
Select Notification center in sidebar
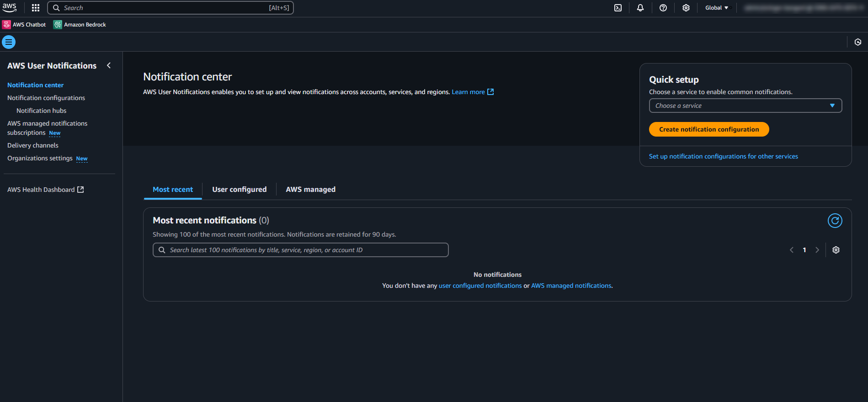click(x=36, y=85)
